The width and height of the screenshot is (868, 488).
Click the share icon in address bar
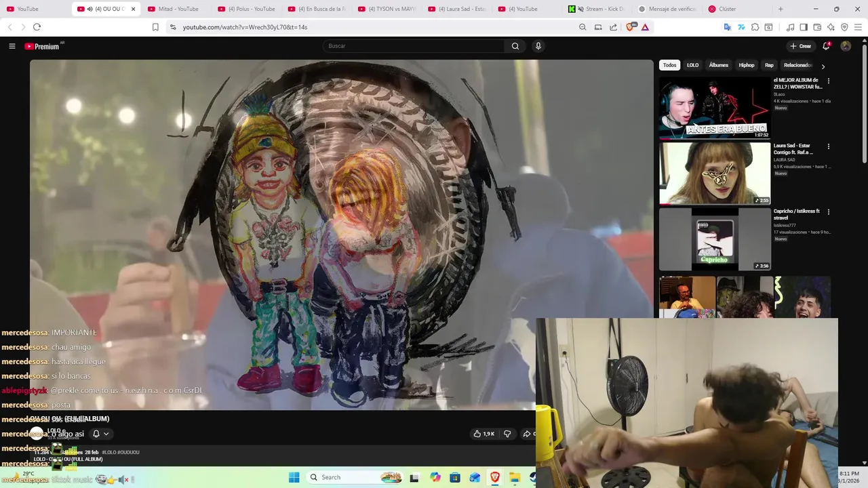[614, 27]
